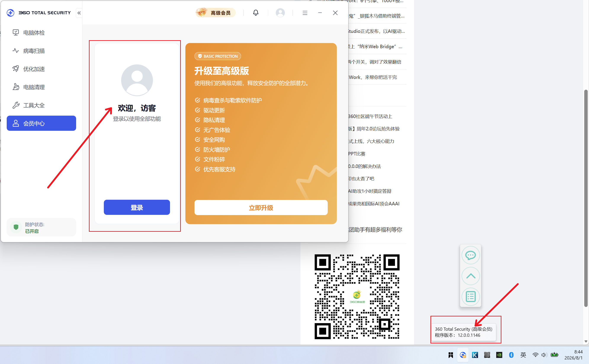The height and width of the screenshot is (364, 589).
Task: Click the Bluetooth tray icon
Action: coord(511,355)
